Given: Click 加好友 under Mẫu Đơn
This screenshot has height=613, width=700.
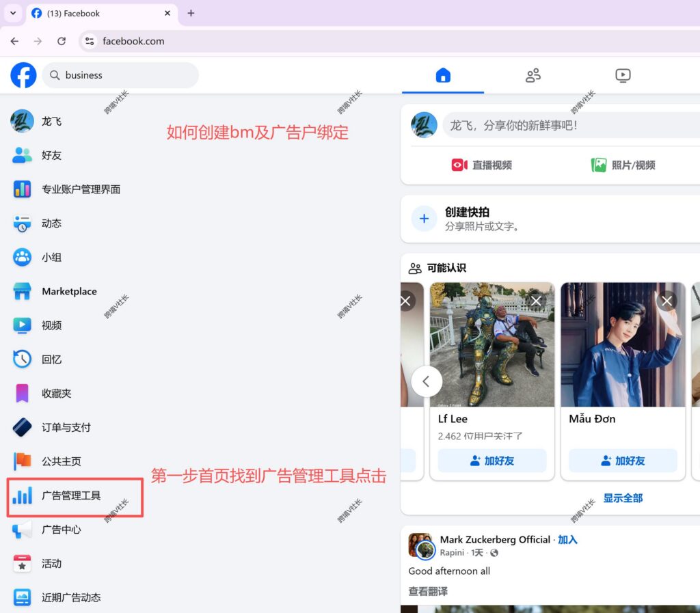Looking at the screenshot, I should [623, 461].
